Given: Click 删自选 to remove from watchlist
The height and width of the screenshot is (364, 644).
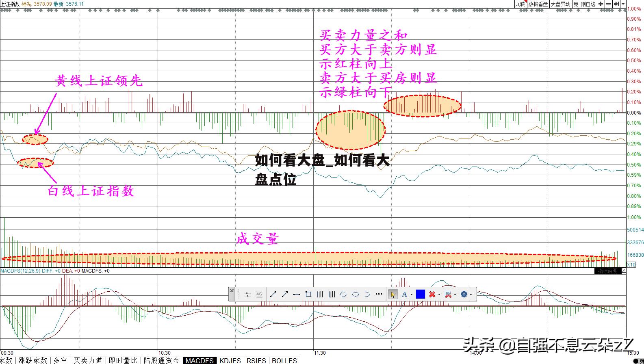Looking at the screenshot, I should 588,4.
